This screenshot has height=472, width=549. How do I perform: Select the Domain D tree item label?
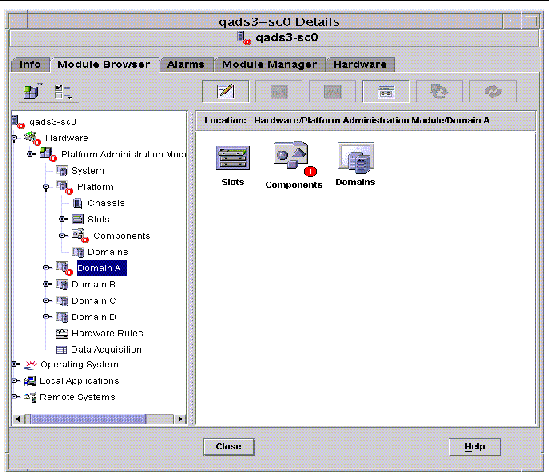94,317
